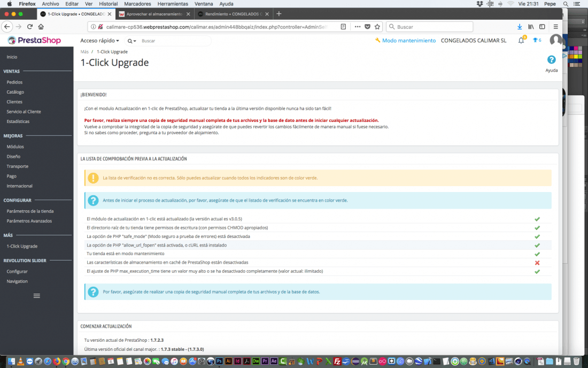Reload the current page
The height and width of the screenshot is (368, 588).
point(30,27)
